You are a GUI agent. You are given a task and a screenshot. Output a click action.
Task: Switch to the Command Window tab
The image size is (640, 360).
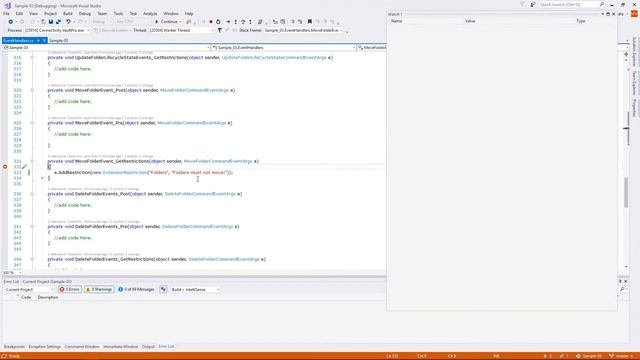82,347
